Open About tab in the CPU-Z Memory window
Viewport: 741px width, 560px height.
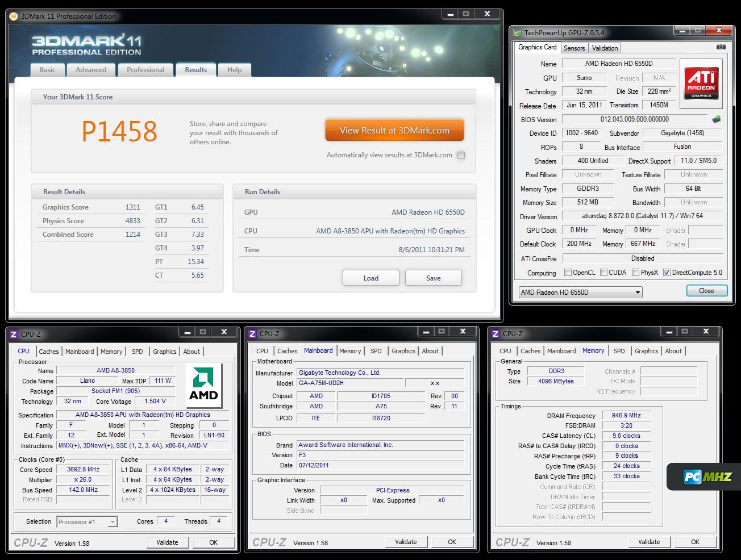pos(673,351)
